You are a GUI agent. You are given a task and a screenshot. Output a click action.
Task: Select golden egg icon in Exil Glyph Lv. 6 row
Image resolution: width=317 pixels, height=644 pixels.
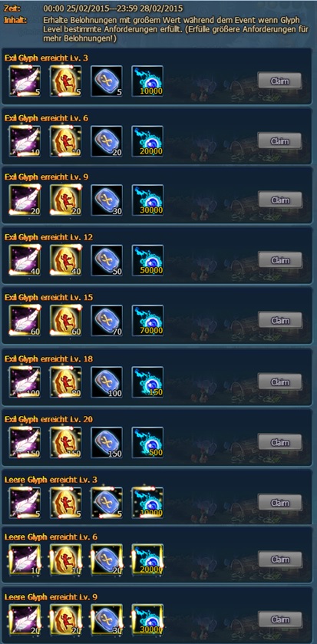pos(66,141)
